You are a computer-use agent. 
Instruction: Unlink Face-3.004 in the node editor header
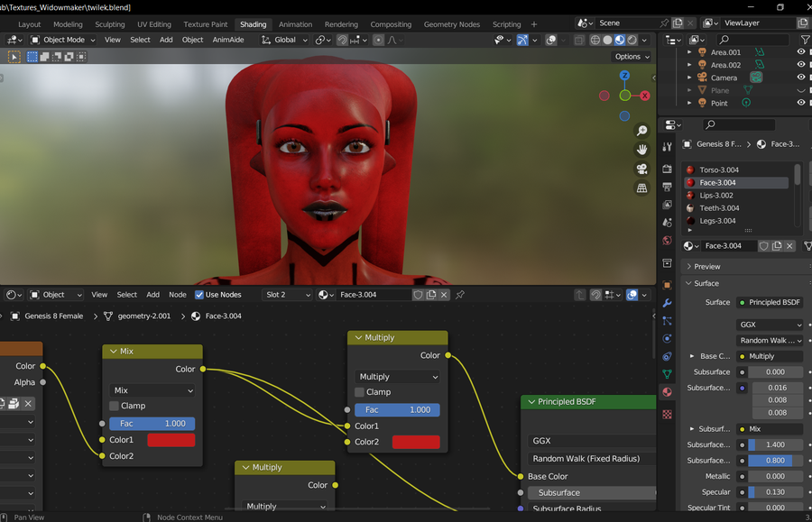(x=444, y=295)
